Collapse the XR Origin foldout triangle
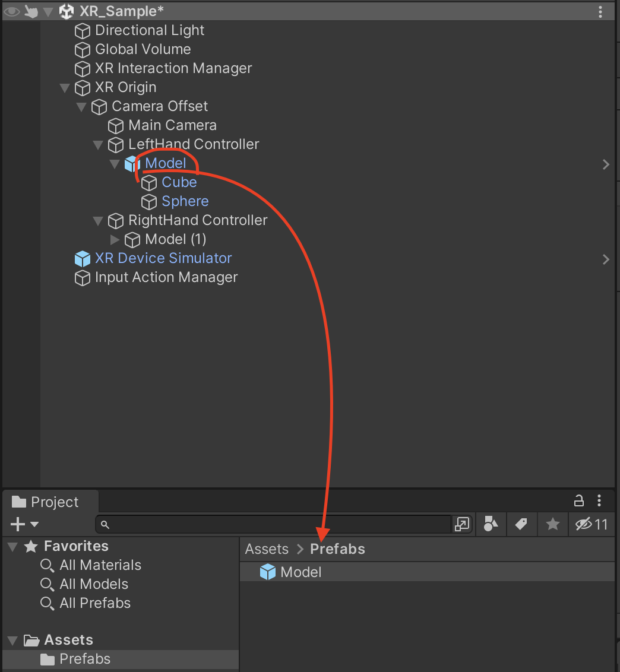 pos(65,88)
